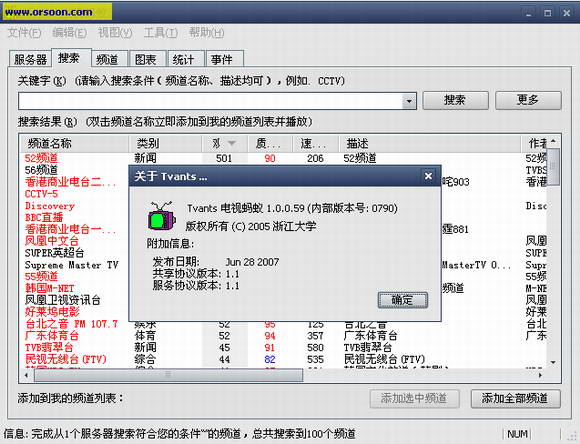580x444 pixels.
Task: Click the horizontal scrollbar thumb
Action: tap(168, 375)
